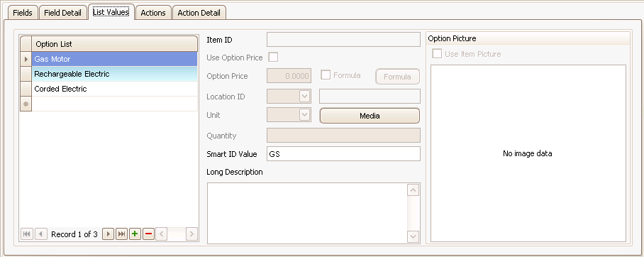Switch to the Field Detail tab
This screenshot has width=644, height=257.
63,13
